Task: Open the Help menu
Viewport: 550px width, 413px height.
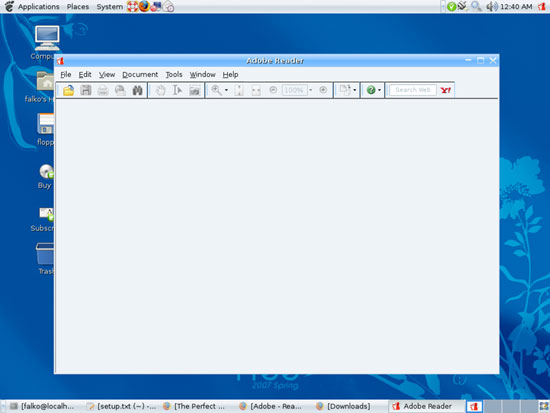Action: click(230, 74)
